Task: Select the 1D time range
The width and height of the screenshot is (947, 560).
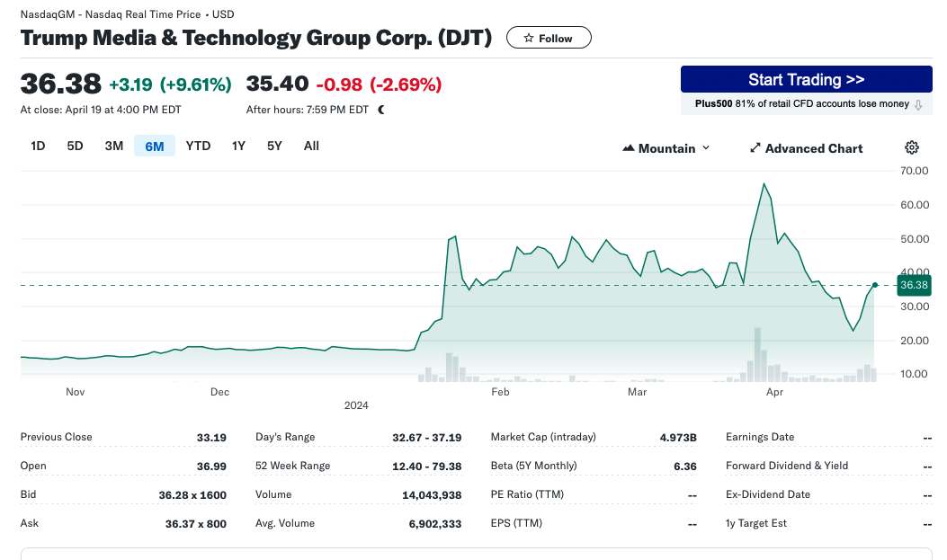Action: coord(38,146)
